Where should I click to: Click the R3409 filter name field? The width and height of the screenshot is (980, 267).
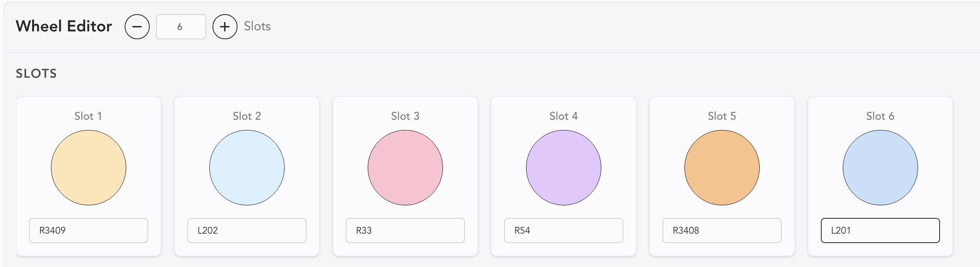89,230
